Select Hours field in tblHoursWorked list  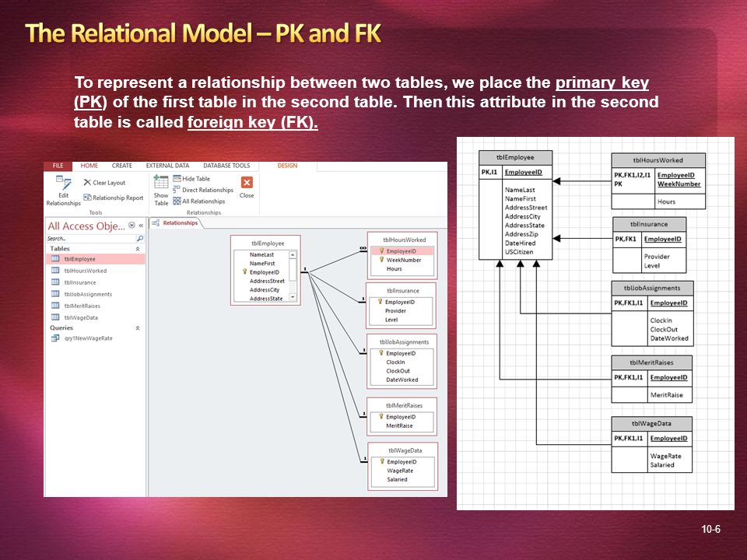tap(394, 268)
